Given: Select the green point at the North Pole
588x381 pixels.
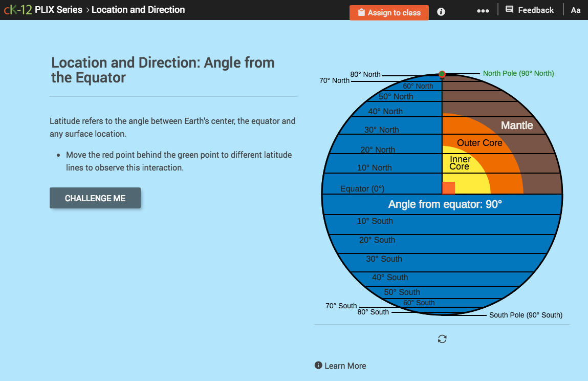Looking at the screenshot, I should (x=442, y=74).
